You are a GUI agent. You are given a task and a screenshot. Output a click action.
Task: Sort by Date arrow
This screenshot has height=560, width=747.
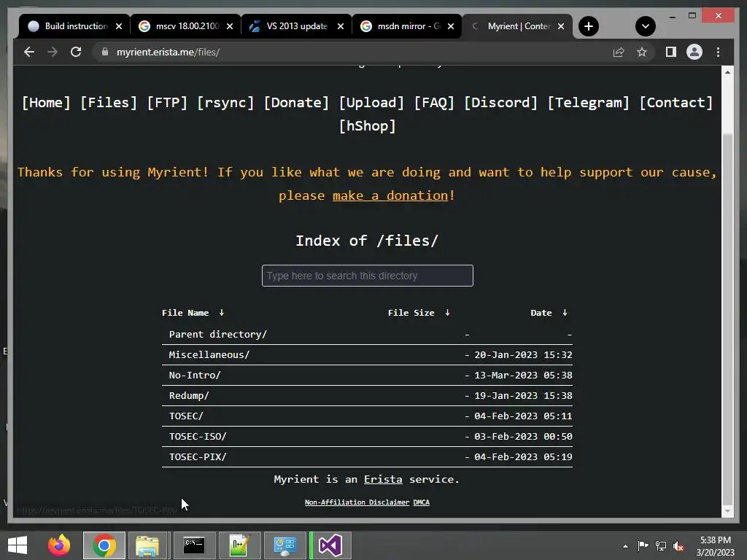tap(565, 313)
